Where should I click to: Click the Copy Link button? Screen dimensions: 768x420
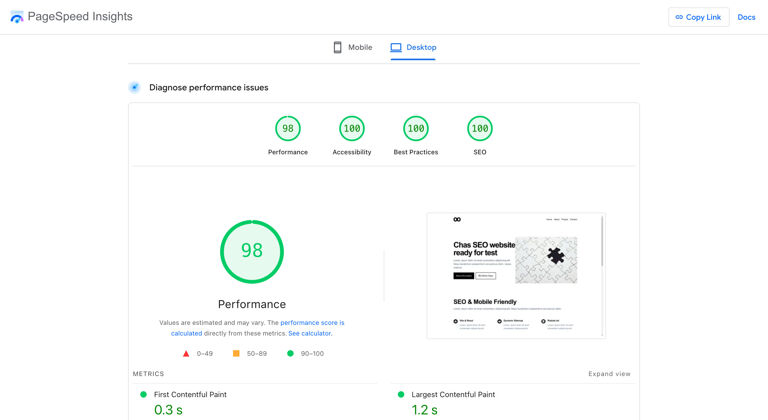click(x=698, y=17)
